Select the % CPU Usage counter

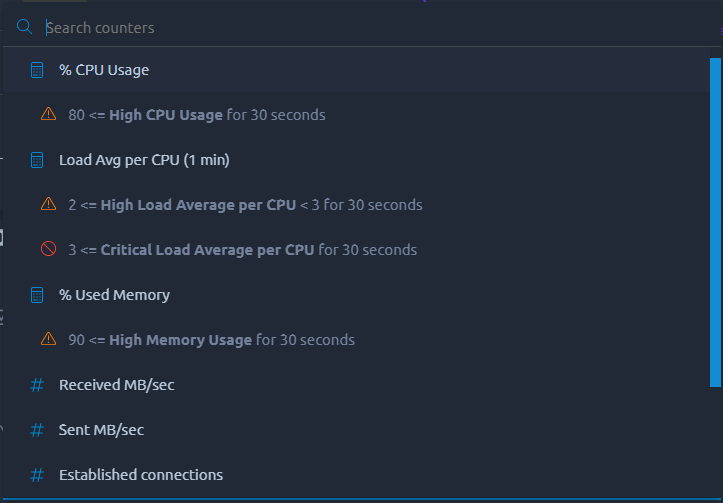[356, 70]
